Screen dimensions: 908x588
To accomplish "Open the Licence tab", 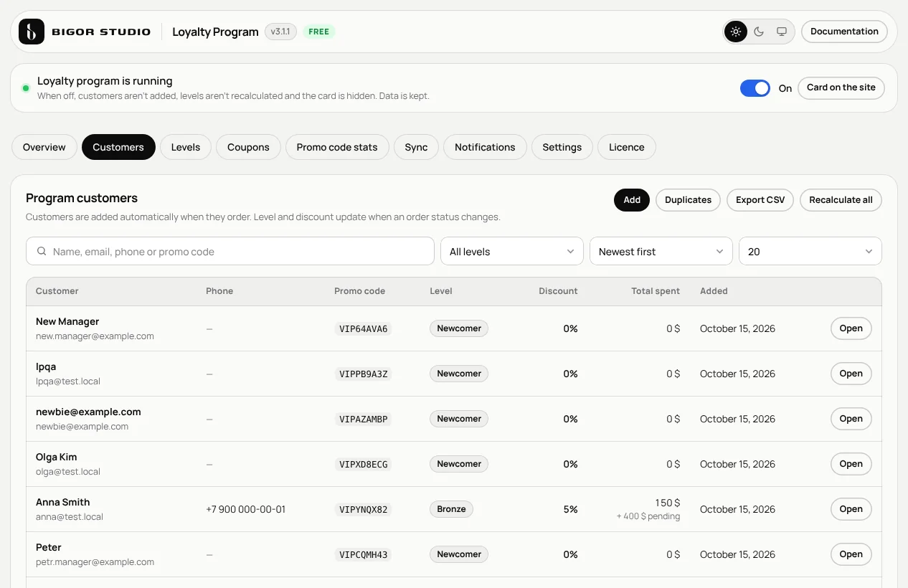I will tap(627, 147).
